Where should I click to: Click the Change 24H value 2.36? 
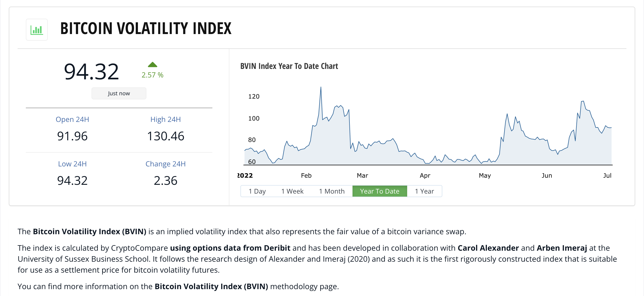point(166,181)
